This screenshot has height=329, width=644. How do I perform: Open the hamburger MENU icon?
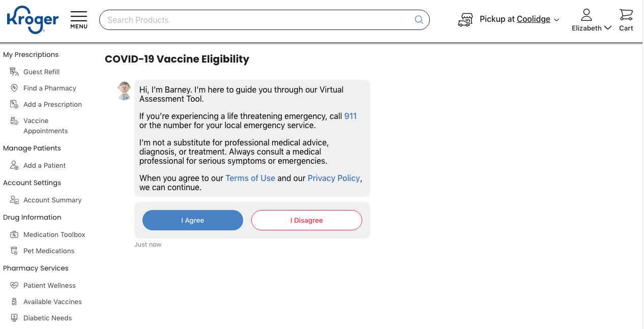tap(79, 20)
